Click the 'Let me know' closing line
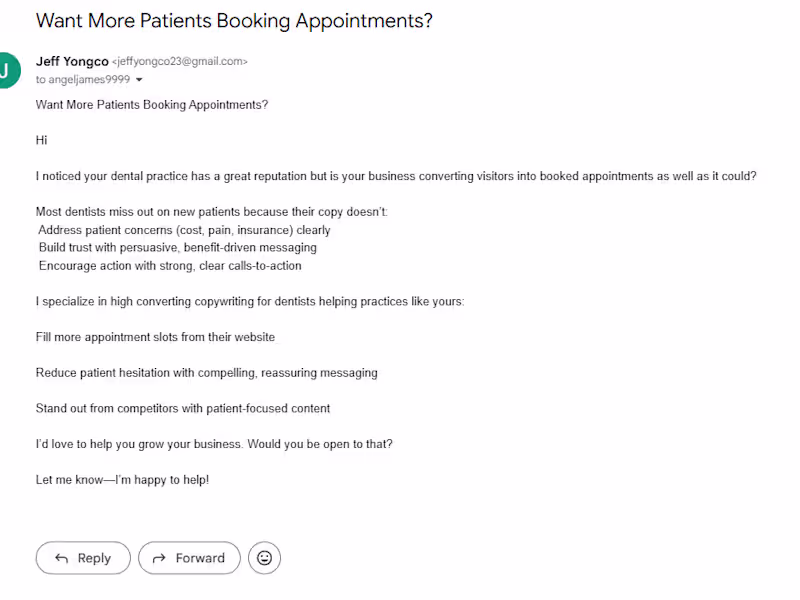 pyautogui.click(x=122, y=480)
